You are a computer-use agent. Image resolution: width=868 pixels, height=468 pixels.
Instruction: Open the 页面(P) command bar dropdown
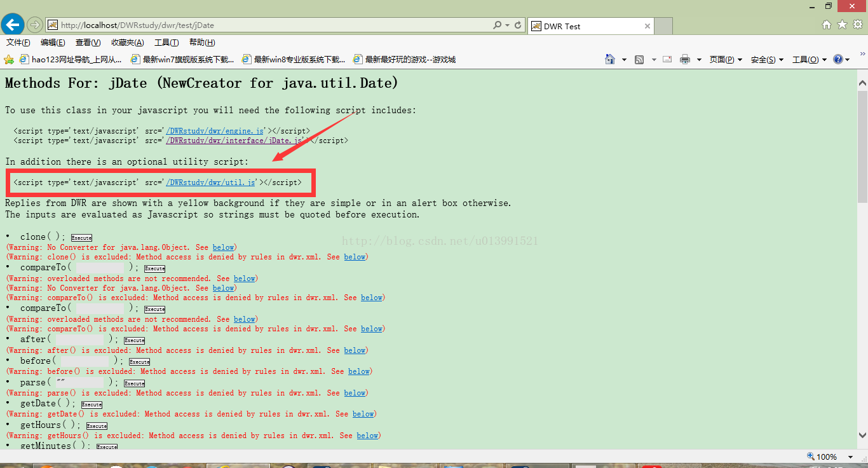[x=726, y=59]
